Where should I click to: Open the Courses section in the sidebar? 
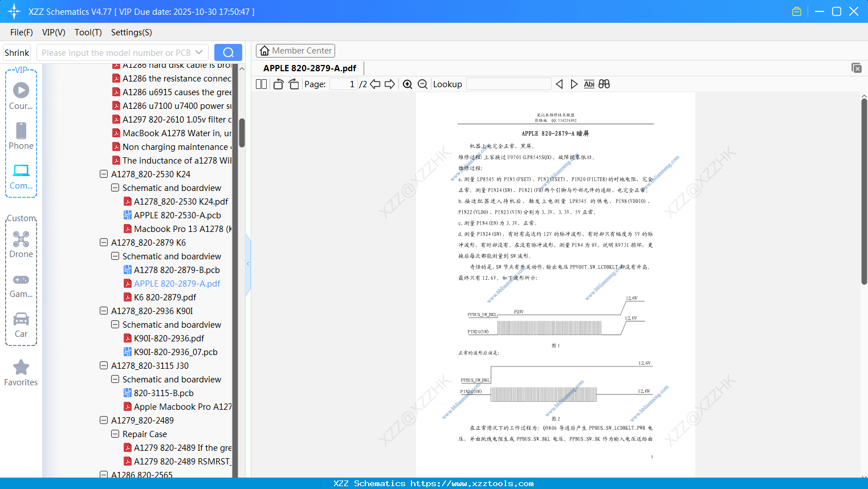21,96
